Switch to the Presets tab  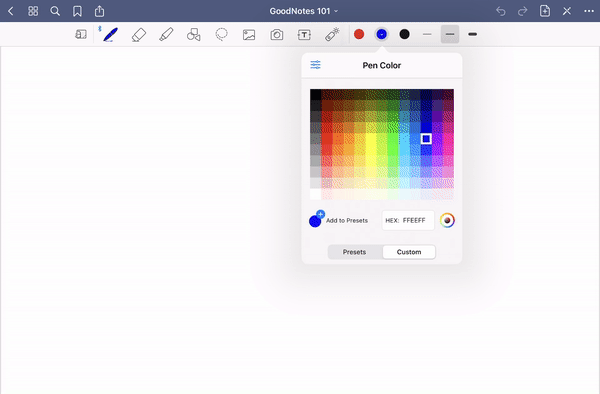point(355,252)
